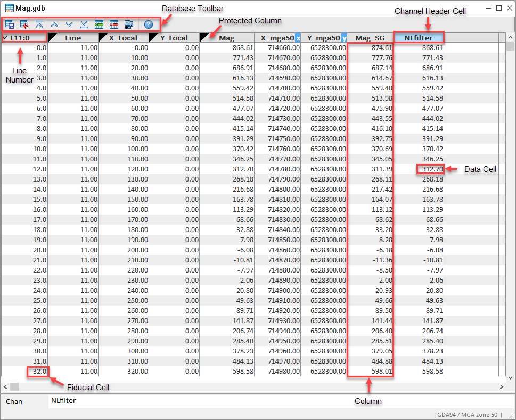Select the Mag_SG channel header
The height and width of the screenshot is (420, 516).
click(370, 38)
